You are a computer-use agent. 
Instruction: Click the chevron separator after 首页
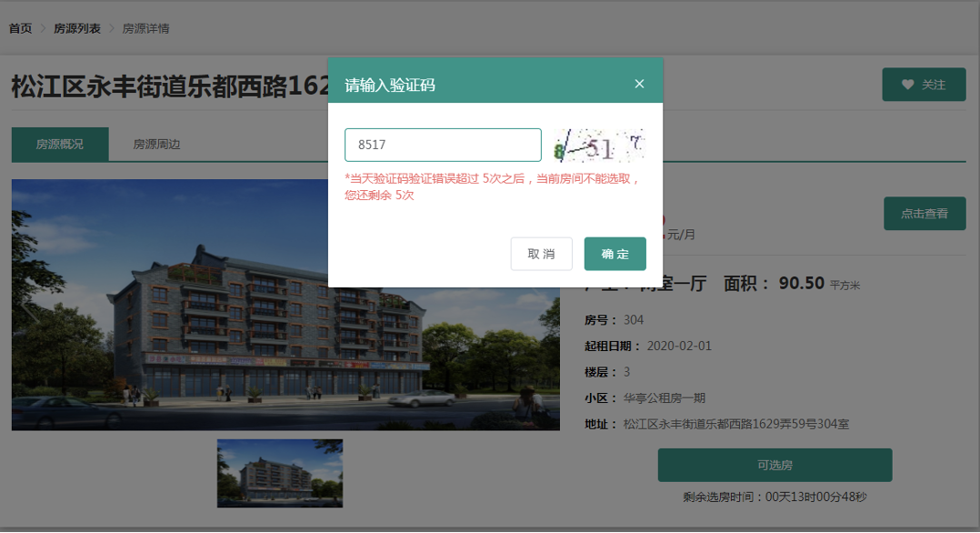tap(42, 28)
